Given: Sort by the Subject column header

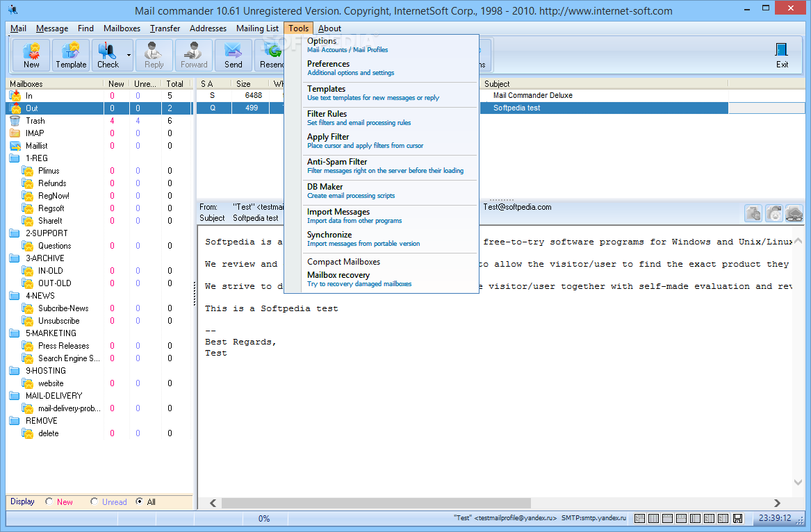Looking at the screenshot, I should pyautogui.click(x=604, y=84).
